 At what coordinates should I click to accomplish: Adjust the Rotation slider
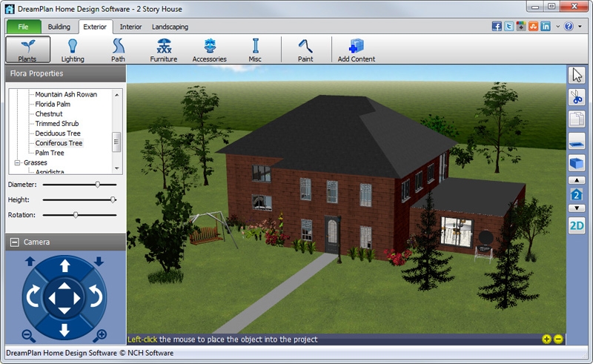76,215
